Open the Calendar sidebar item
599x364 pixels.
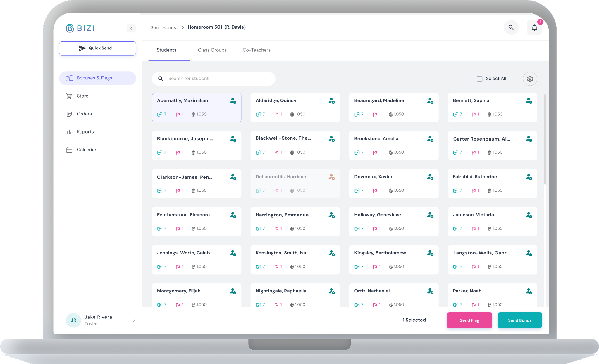pyautogui.click(x=86, y=150)
